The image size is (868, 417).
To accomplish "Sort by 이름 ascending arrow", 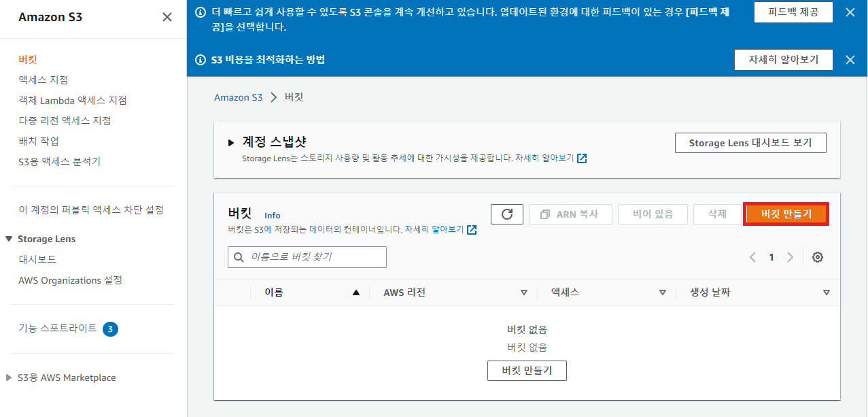I will (356, 293).
